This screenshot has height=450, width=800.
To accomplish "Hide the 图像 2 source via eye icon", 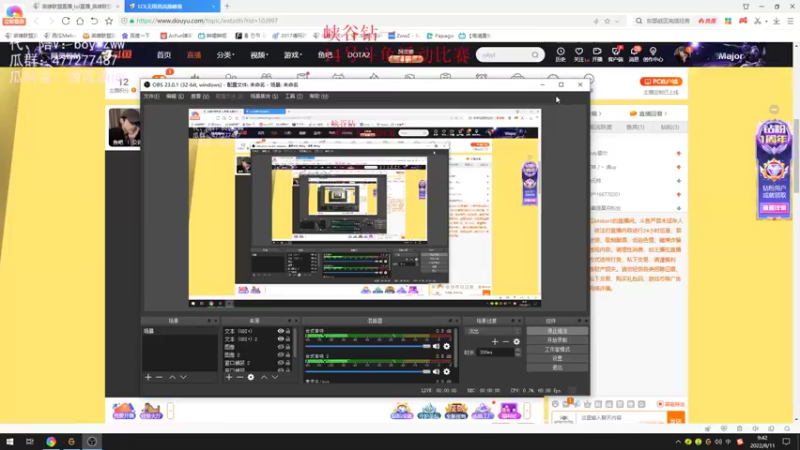I will point(280,355).
